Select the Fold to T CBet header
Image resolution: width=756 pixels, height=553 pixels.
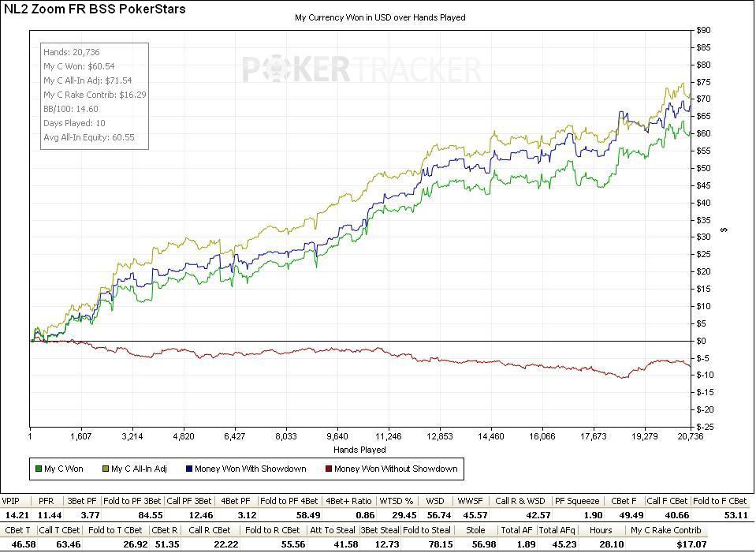(x=115, y=530)
